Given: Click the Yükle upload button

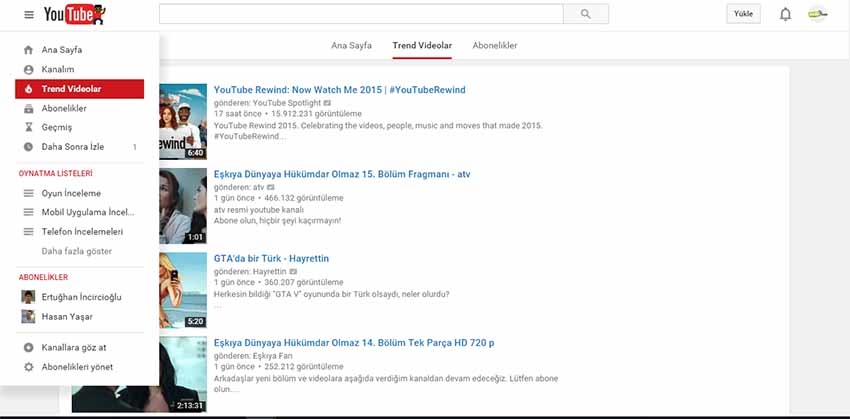Looking at the screenshot, I should (x=743, y=14).
